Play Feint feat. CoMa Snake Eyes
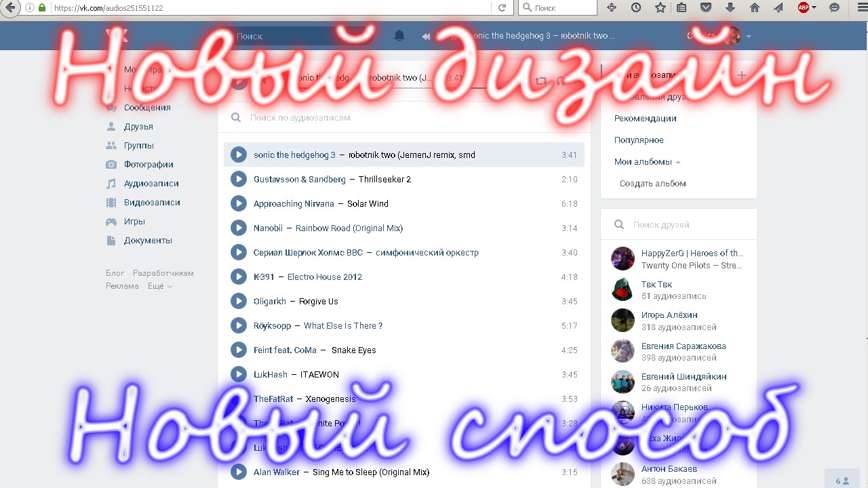Image resolution: width=868 pixels, height=488 pixels. (x=239, y=350)
